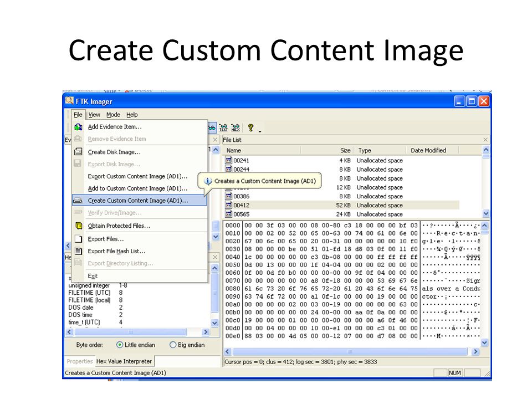Click interpreter pane scroll down arrow
Screen dimensions: 532x399
214,323
